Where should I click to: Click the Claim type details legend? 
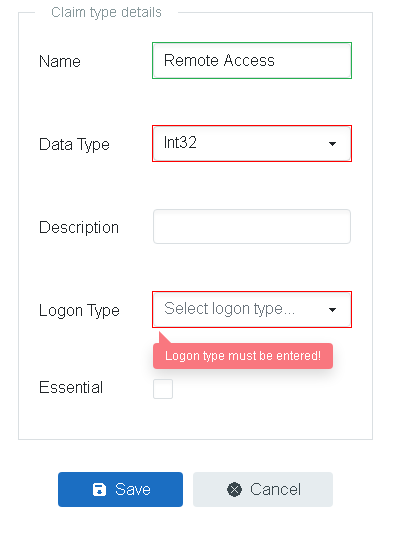(106, 13)
